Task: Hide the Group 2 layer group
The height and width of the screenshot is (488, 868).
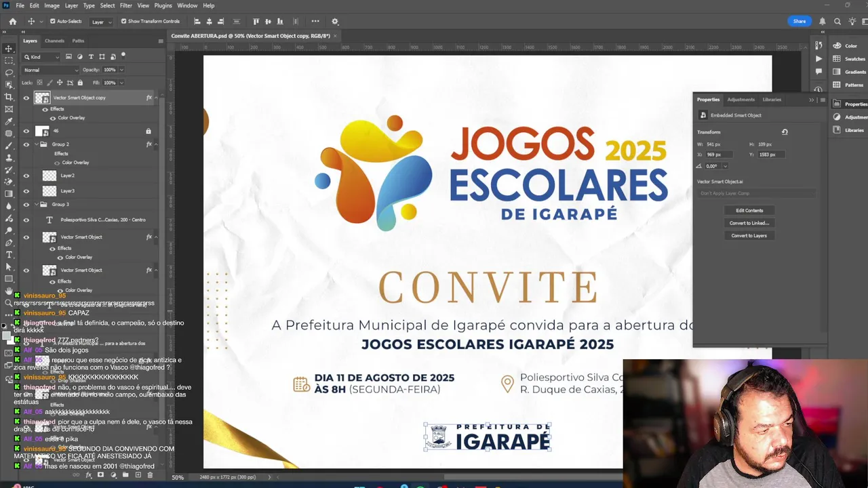Action: pyautogui.click(x=26, y=144)
